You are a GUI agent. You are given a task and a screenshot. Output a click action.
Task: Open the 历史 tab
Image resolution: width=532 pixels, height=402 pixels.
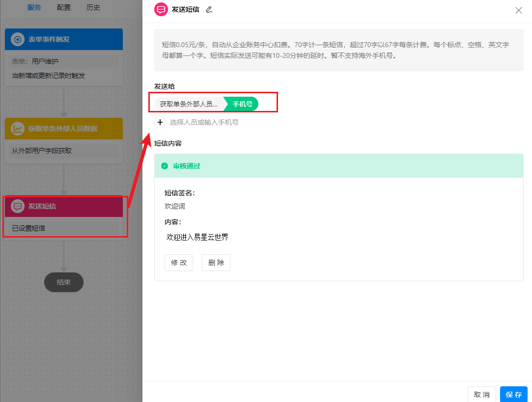(93, 7)
